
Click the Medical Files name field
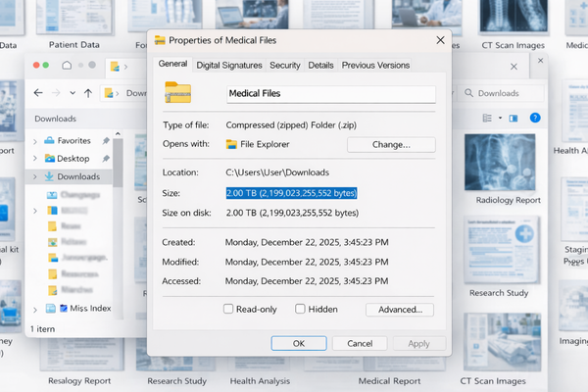(x=329, y=94)
